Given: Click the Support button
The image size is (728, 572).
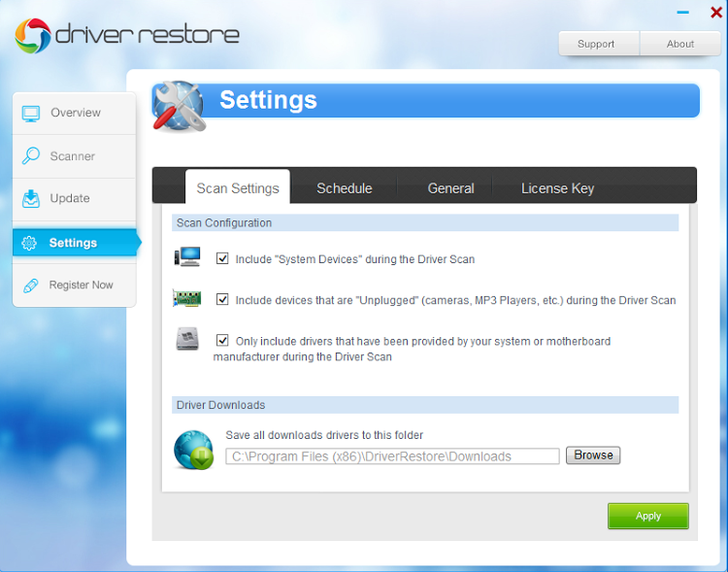Looking at the screenshot, I should (x=599, y=44).
